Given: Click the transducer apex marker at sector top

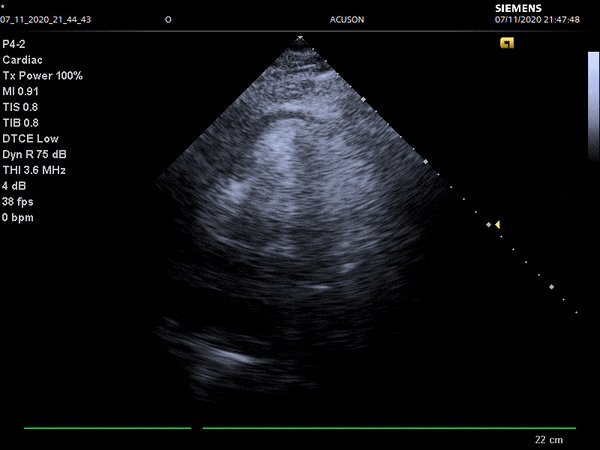Looking at the screenshot, I should pyautogui.click(x=300, y=38).
